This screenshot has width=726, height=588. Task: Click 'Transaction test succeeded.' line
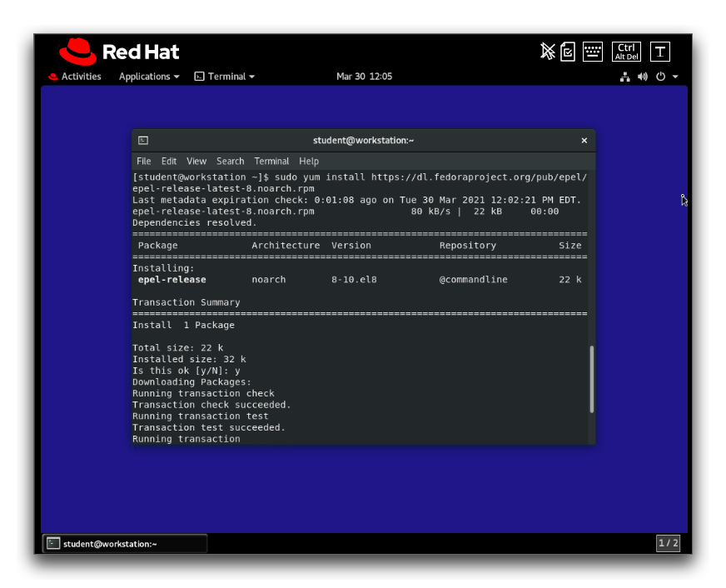point(209,427)
